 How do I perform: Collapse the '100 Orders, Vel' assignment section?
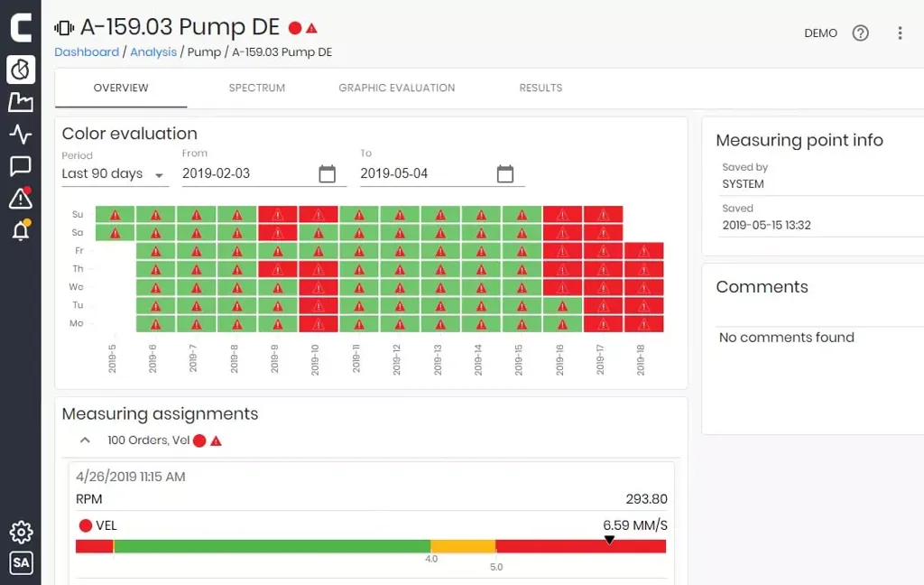(86, 441)
